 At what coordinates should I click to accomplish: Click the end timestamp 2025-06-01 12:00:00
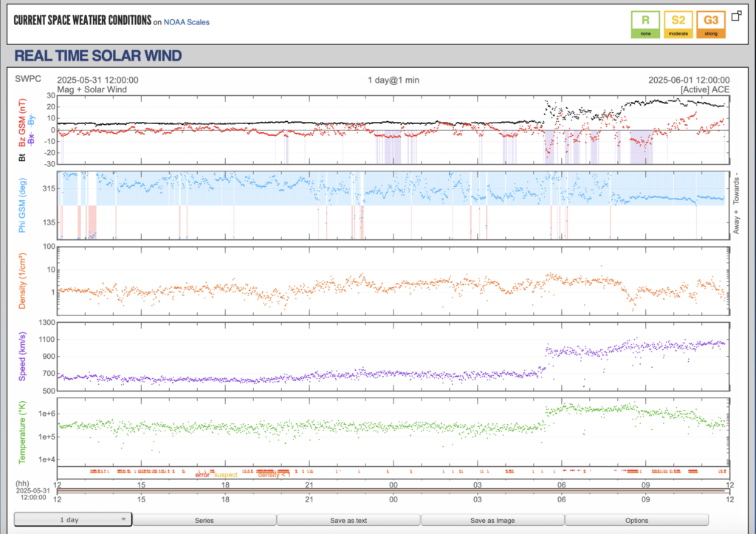[689, 80]
